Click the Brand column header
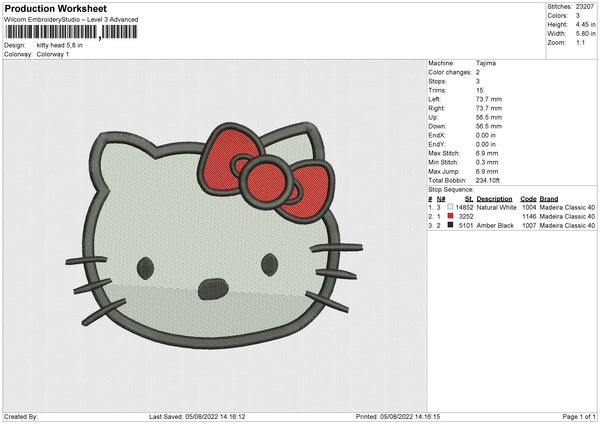The image size is (600, 424). coord(549,199)
